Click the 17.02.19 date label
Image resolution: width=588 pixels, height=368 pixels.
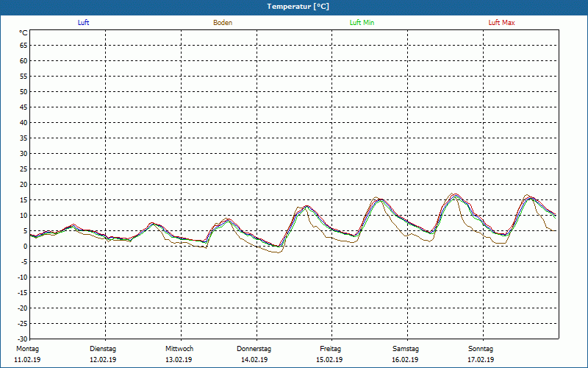coord(481,360)
